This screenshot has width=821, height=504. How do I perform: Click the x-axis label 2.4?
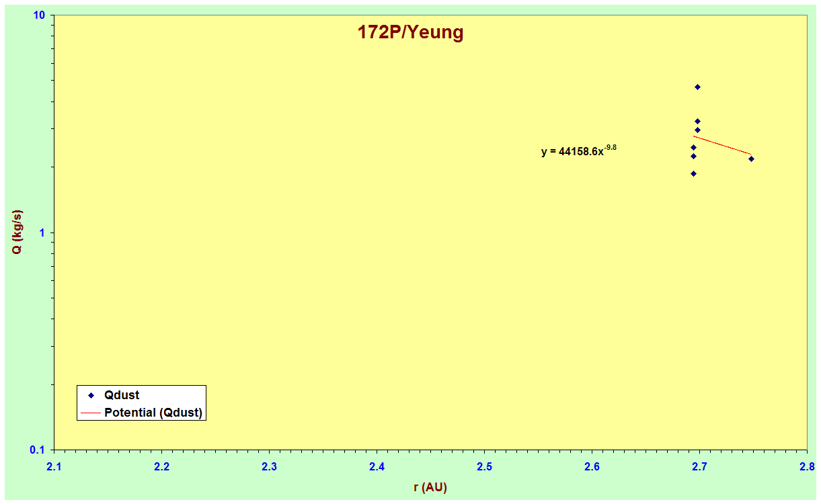click(x=377, y=467)
